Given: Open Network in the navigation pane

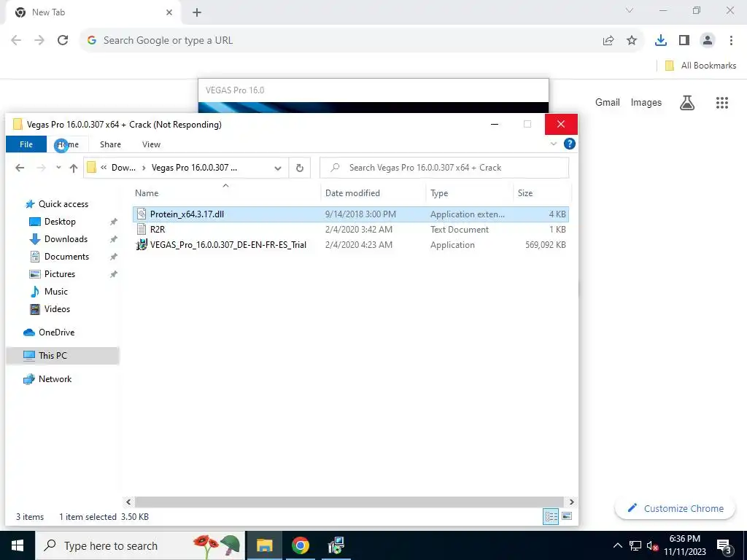Looking at the screenshot, I should [55, 379].
